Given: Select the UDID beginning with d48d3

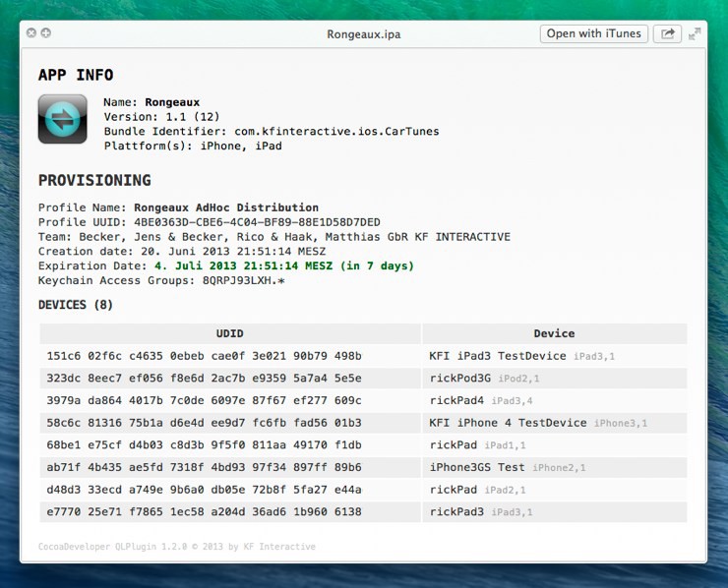Looking at the screenshot, I should tap(204, 490).
